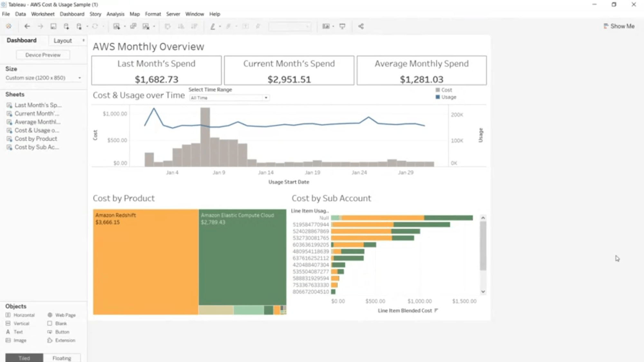644x362 pixels.
Task: Click the Highlight pen icon
Action: (213, 26)
